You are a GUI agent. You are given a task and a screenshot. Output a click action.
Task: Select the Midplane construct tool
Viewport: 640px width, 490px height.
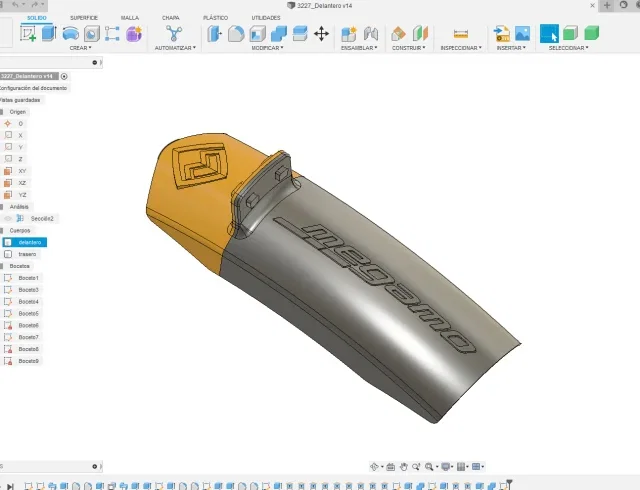420,33
